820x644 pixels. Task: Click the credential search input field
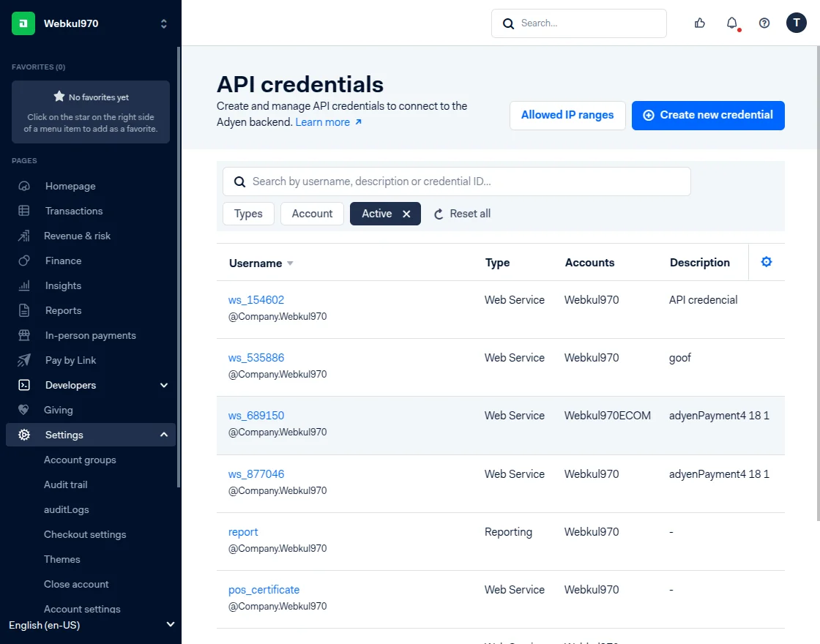(x=469, y=181)
